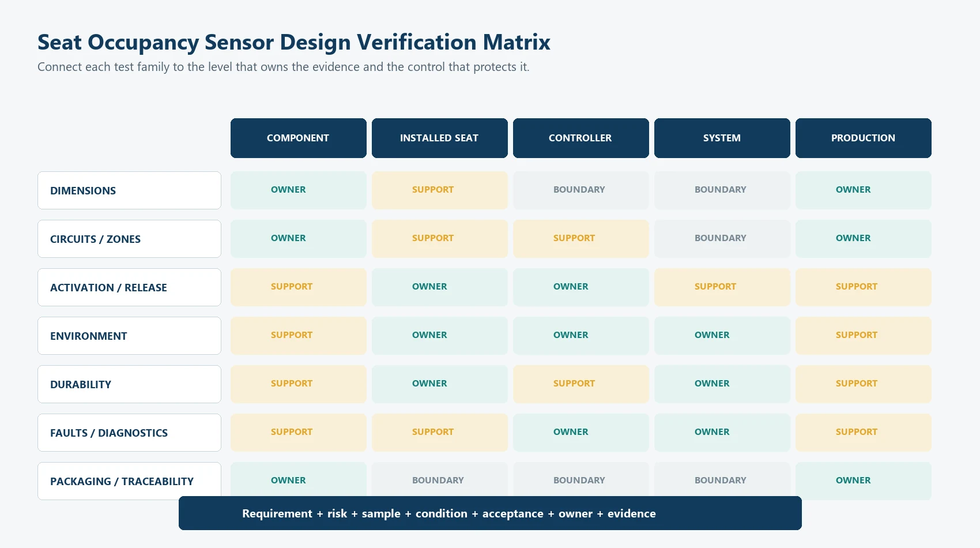The image size is (980, 548).
Task: Click SUPPORT cell for Activation / Release under Component
Action: pyautogui.click(x=299, y=287)
